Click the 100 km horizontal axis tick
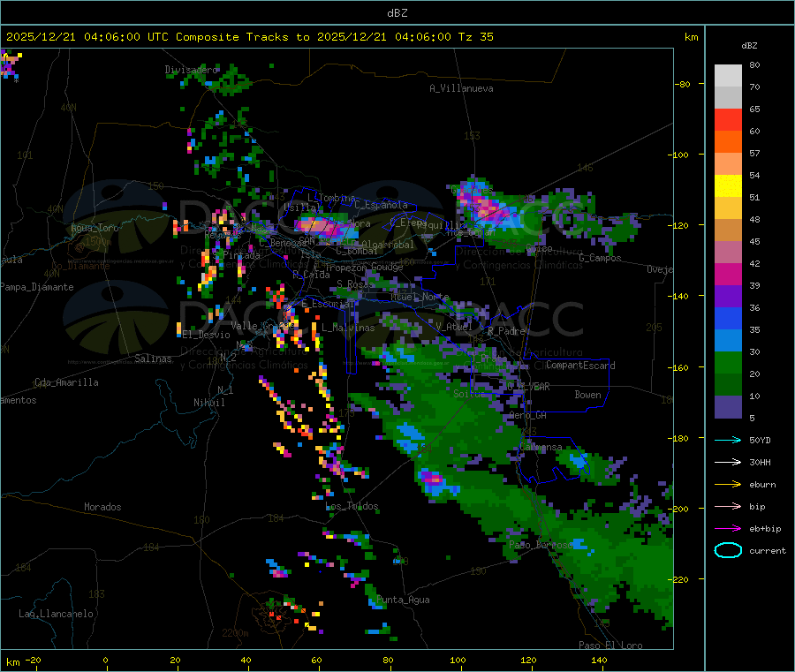 click(458, 661)
